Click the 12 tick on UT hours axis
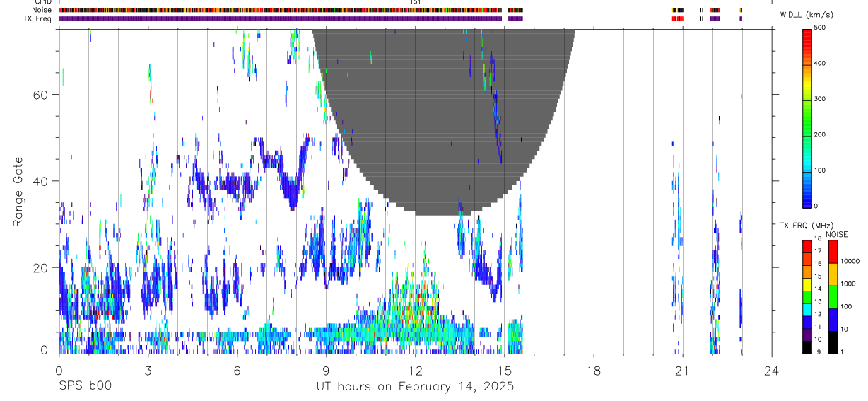Screen dimensions: 868x401 (415, 369)
